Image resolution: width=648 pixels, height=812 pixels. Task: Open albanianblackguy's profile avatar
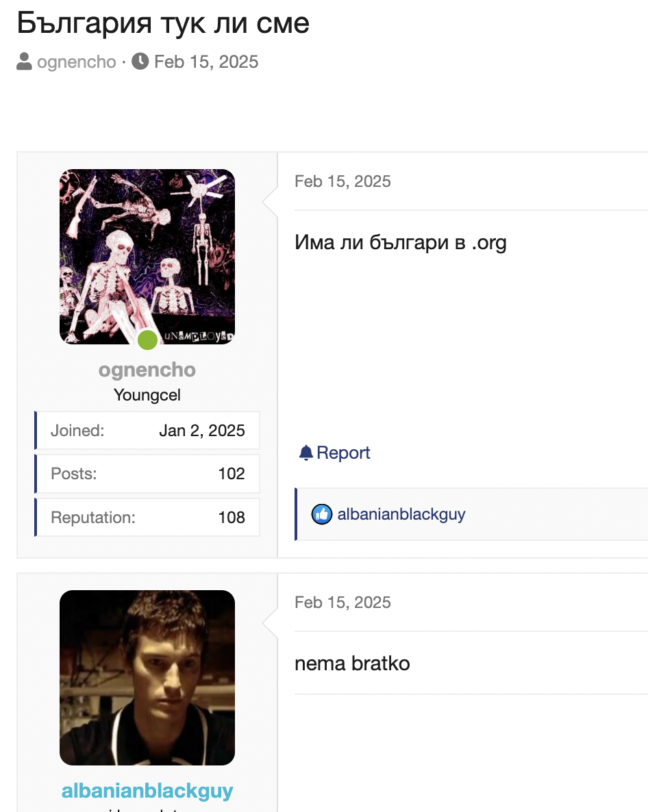[x=147, y=677]
